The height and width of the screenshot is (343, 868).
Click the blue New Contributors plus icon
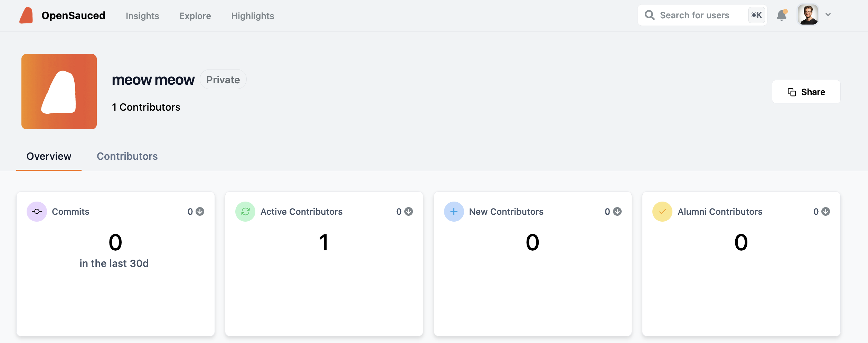point(454,211)
